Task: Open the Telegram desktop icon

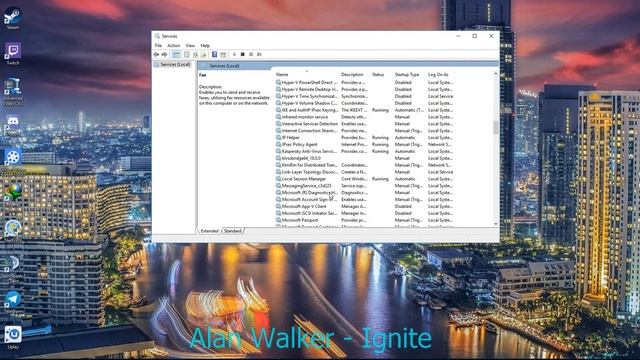Action: (x=13, y=302)
